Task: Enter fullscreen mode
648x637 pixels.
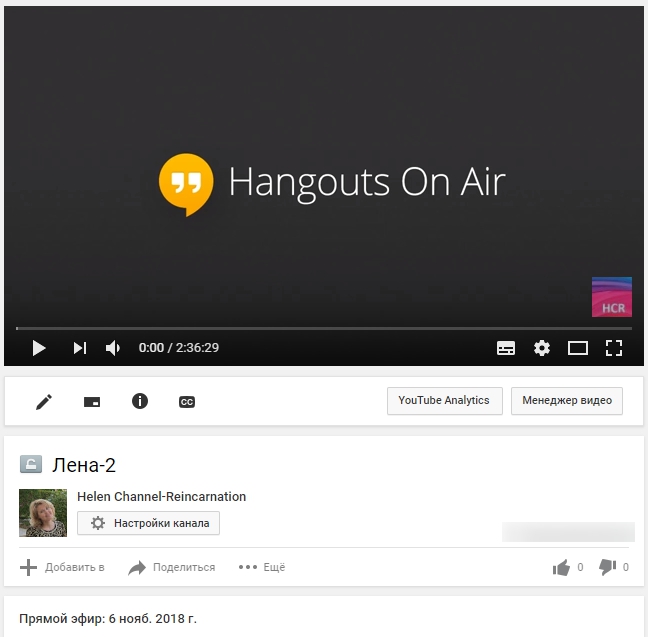Action: point(614,348)
